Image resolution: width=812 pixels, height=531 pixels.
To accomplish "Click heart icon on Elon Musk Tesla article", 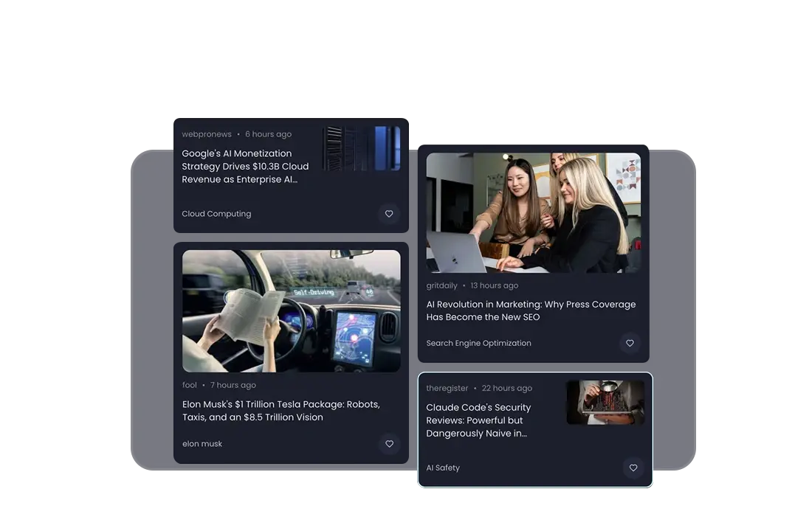I will [389, 444].
